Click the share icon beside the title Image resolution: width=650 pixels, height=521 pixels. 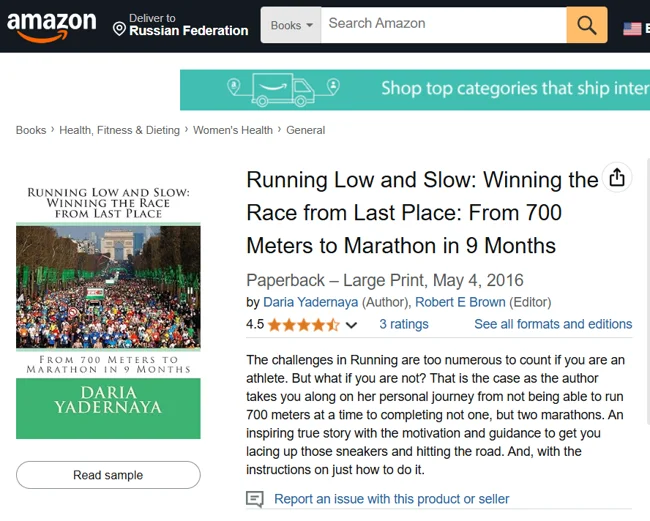click(x=617, y=178)
